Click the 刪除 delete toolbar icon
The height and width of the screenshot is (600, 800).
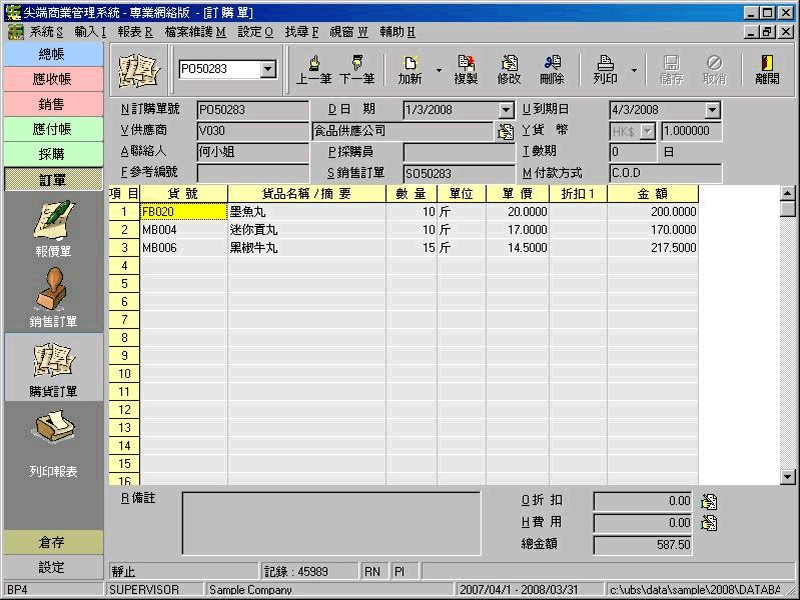551,68
